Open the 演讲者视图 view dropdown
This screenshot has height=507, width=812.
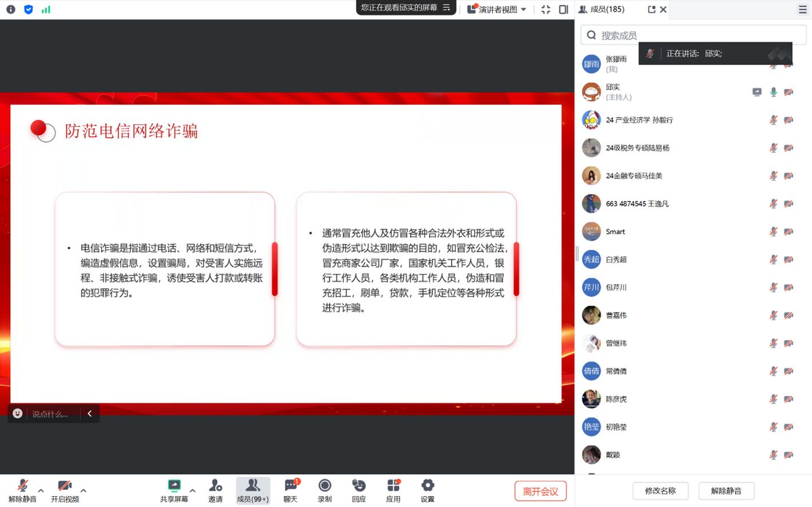pyautogui.click(x=497, y=9)
